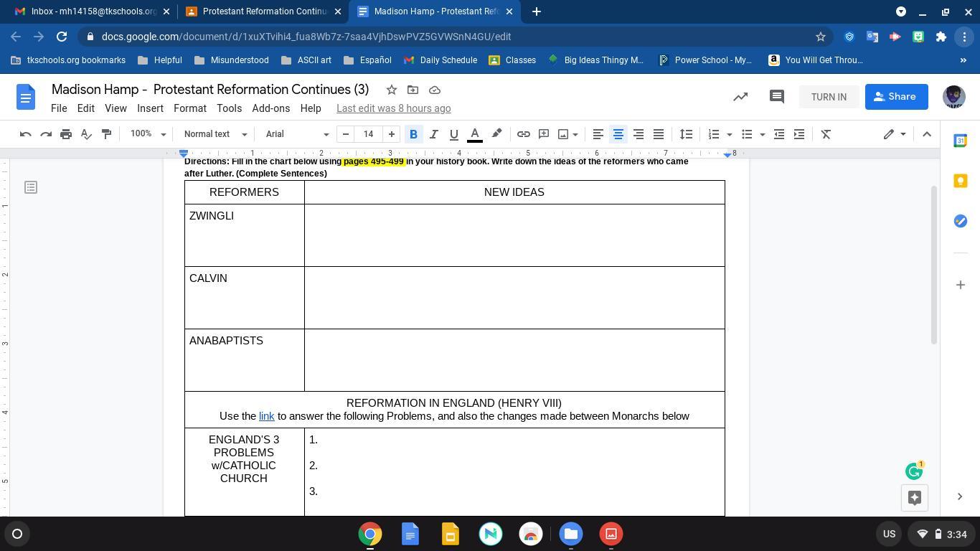The height and width of the screenshot is (551, 980).
Task: Expand the Normal text style dropdown
Action: (x=215, y=134)
